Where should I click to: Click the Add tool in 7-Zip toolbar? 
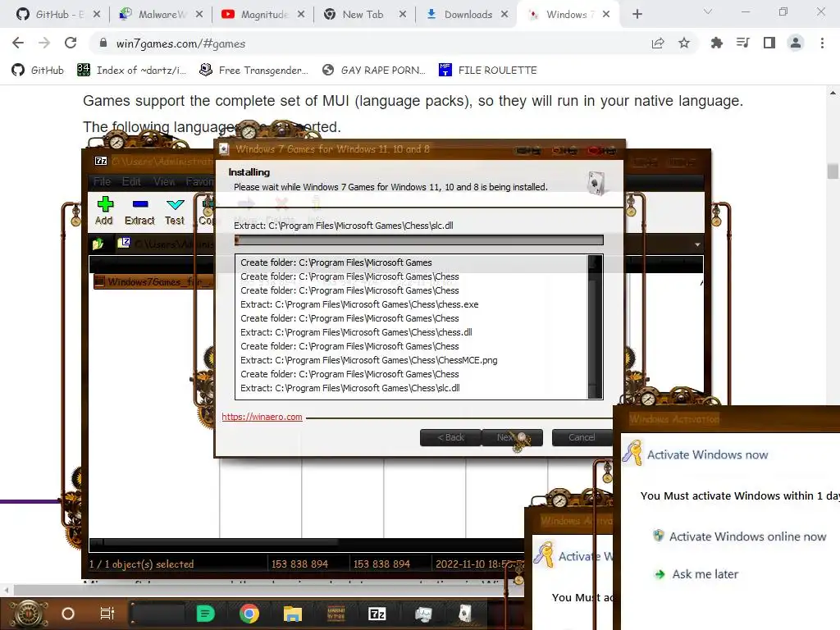(x=104, y=211)
